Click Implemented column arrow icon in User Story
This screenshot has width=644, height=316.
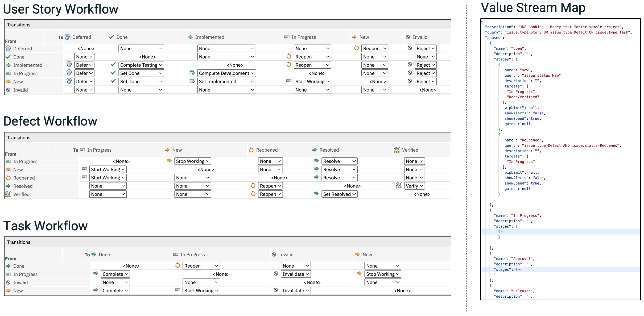point(190,37)
